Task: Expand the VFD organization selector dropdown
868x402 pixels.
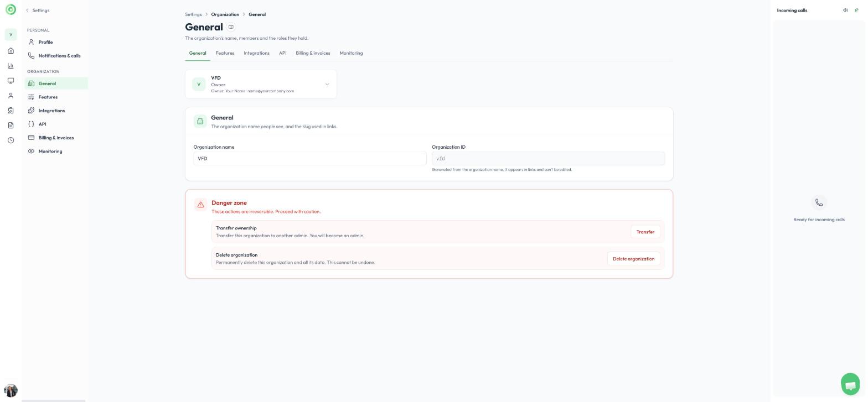Action: (x=261, y=84)
